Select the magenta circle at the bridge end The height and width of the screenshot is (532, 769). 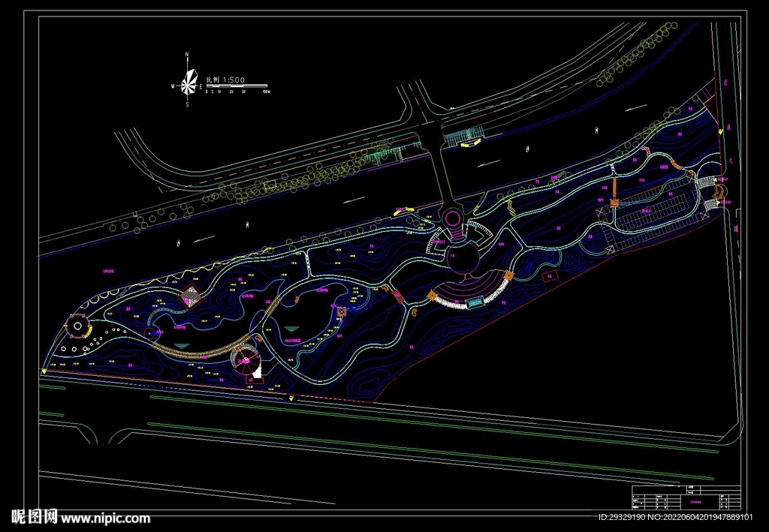coord(454,218)
